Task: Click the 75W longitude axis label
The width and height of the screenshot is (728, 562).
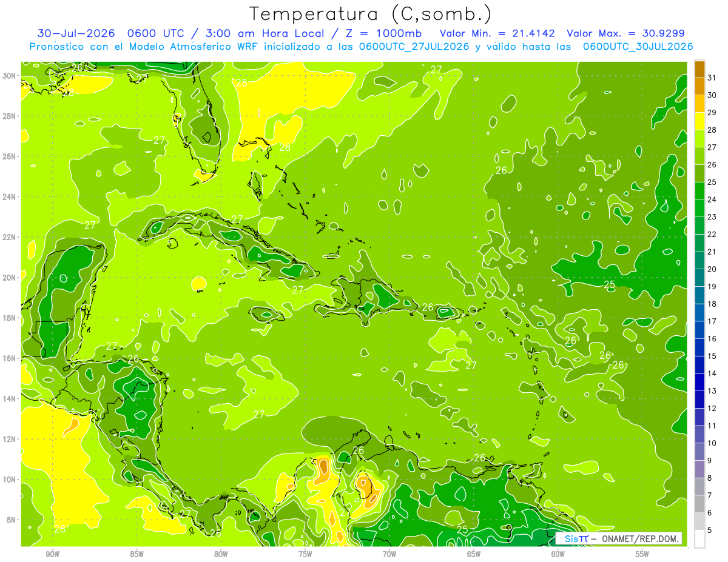Action: point(305,554)
